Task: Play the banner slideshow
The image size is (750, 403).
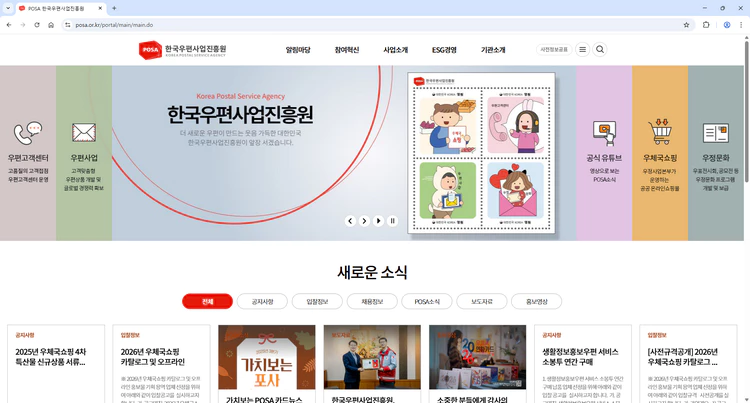Action: point(379,221)
